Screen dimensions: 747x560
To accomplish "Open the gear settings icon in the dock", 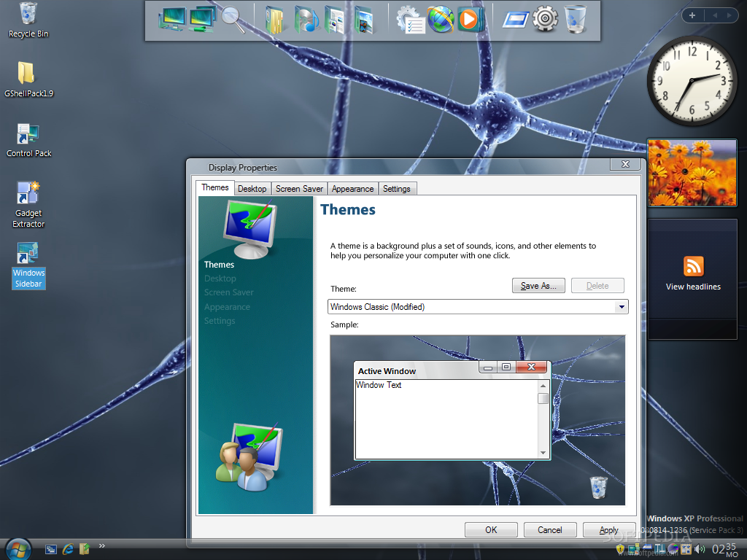I will tap(545, 20).
